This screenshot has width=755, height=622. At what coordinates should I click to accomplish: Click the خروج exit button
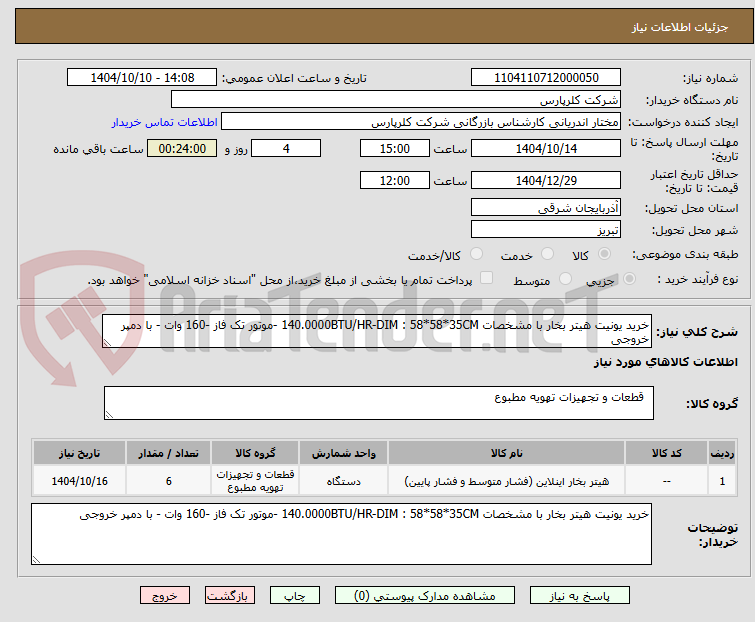pos(165,596)
